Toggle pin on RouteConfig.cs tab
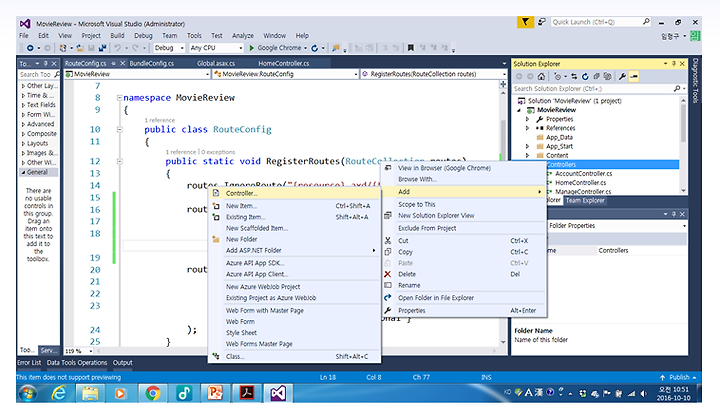 pyautogui.click(x=113, y=63)
